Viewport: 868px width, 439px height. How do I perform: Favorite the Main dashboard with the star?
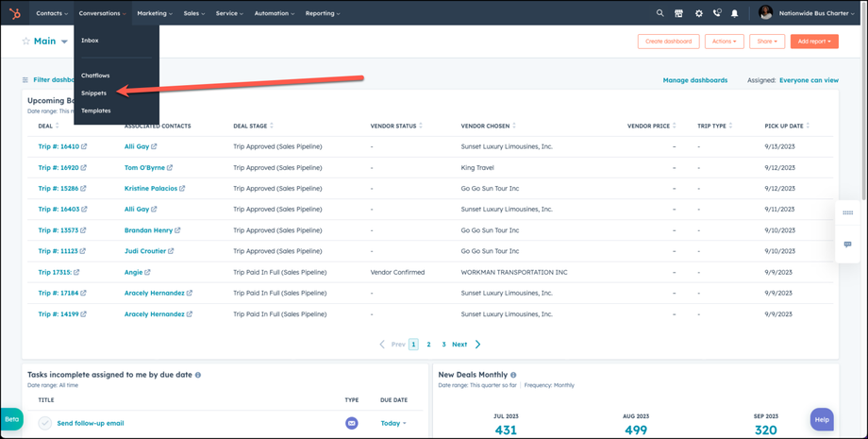click(x=26, y=42)
